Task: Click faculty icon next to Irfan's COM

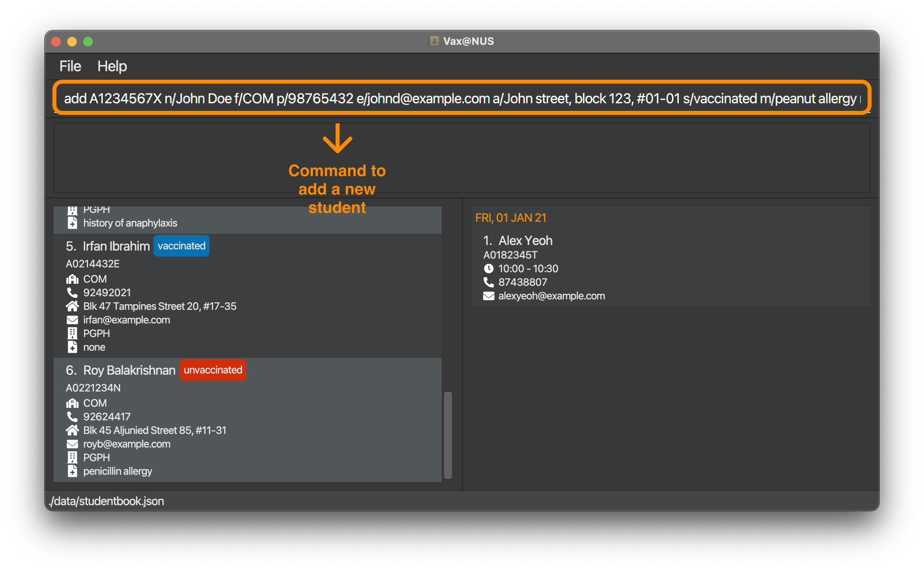Action: point(72,279)
